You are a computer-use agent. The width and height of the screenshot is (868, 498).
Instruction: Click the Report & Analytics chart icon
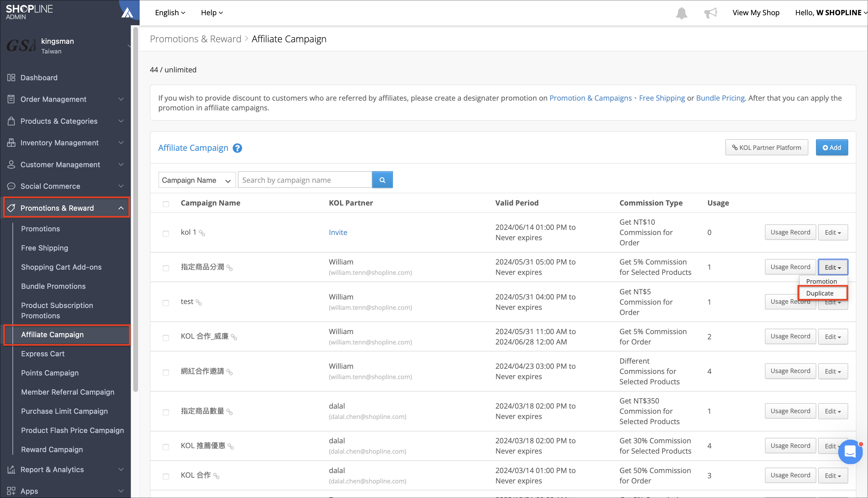[11, 469]
